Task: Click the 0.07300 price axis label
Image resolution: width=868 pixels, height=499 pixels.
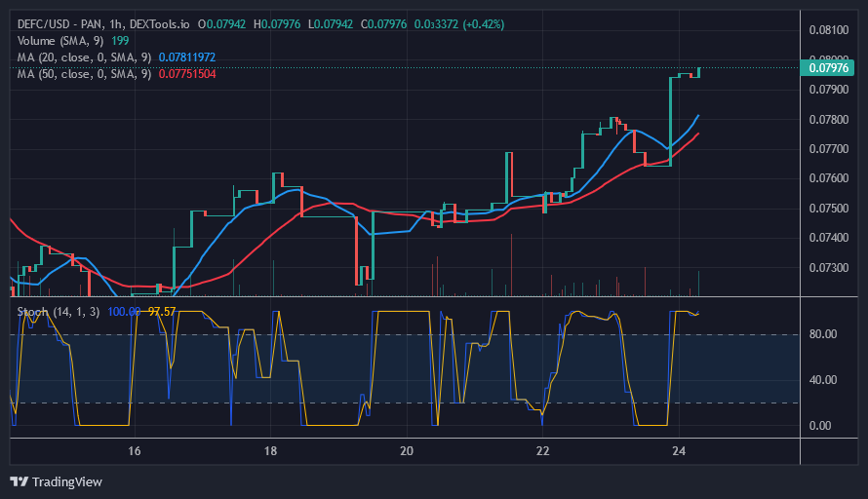Action: point(829,268)
